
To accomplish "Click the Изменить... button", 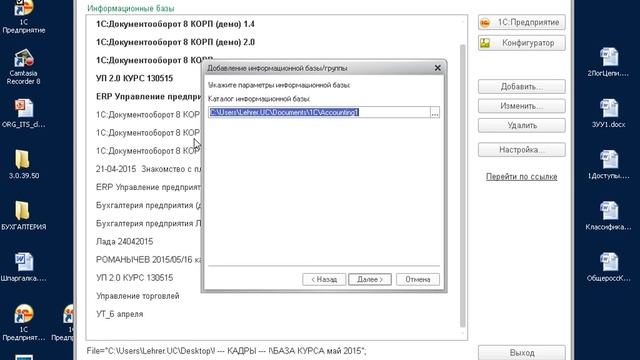I will pos(522,106).
